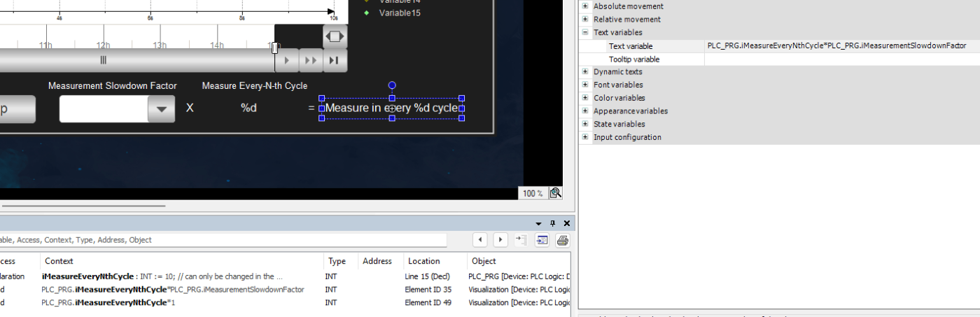Click the trend skip-to-end button
The width and height of the screenshot is (980, 317).
[x=335, y=60]
